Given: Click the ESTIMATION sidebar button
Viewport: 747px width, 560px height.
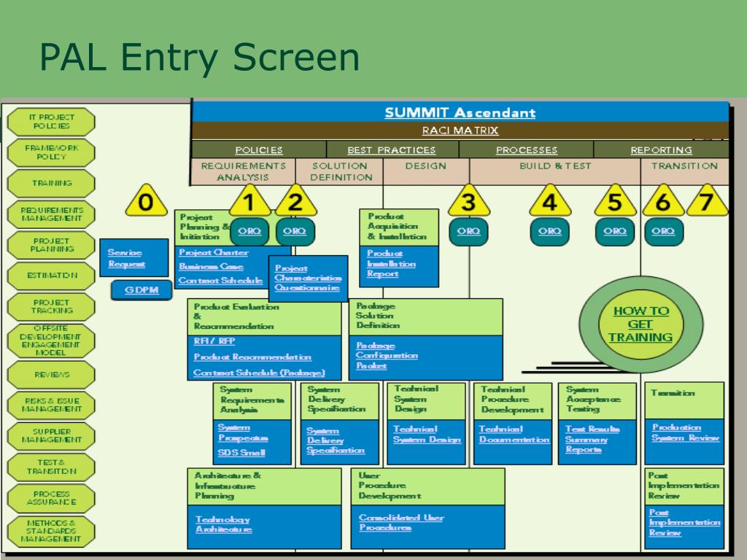Looking at the screenshot, I should [x=51, y=276].
